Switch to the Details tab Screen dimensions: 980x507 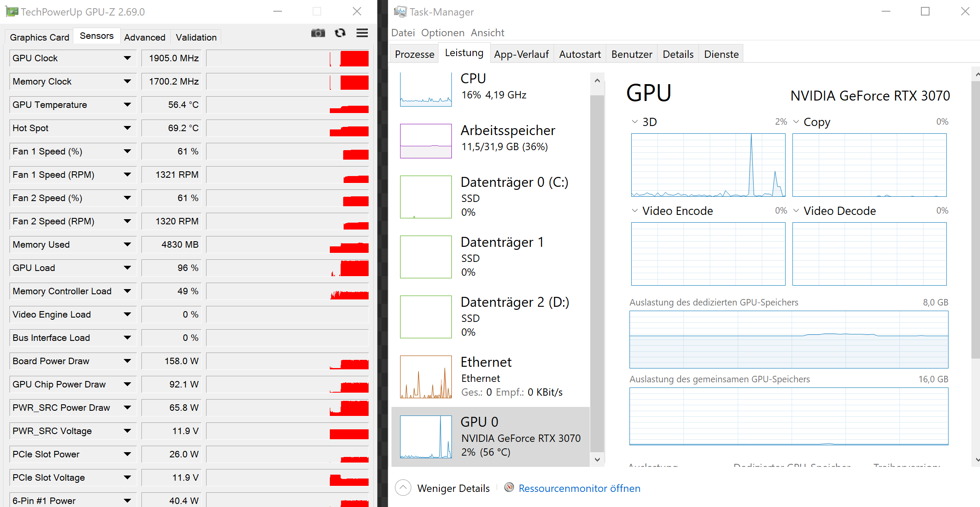tap(678, 54)
